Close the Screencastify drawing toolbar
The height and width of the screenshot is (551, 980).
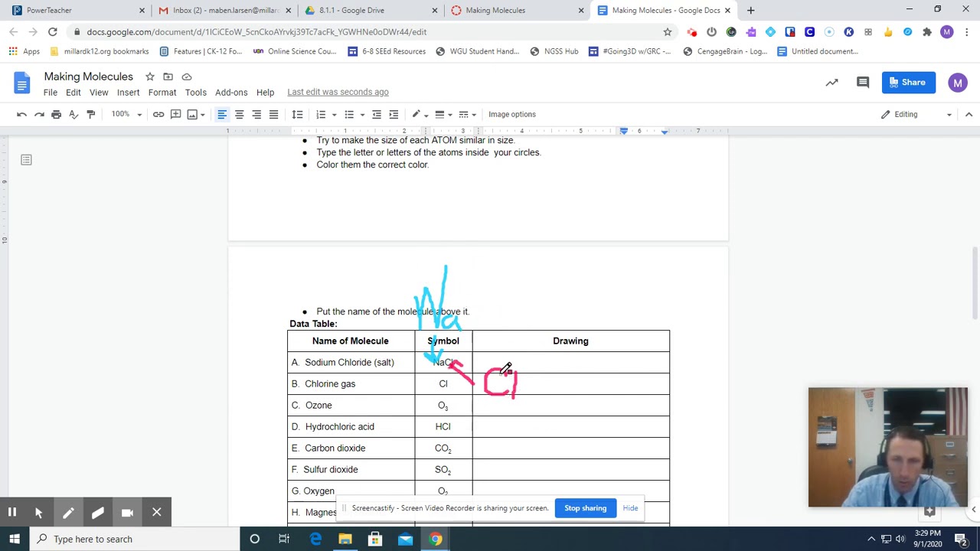[x=156, y=513]
